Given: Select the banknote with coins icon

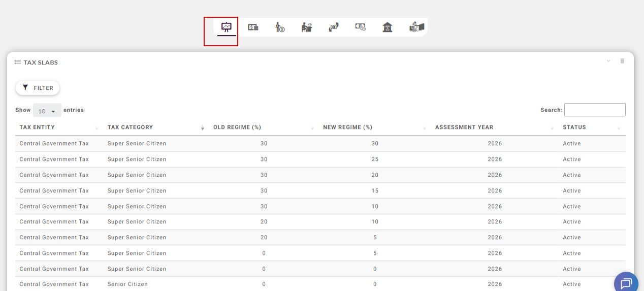Looking at the screenshot, I should click(361, 27).
